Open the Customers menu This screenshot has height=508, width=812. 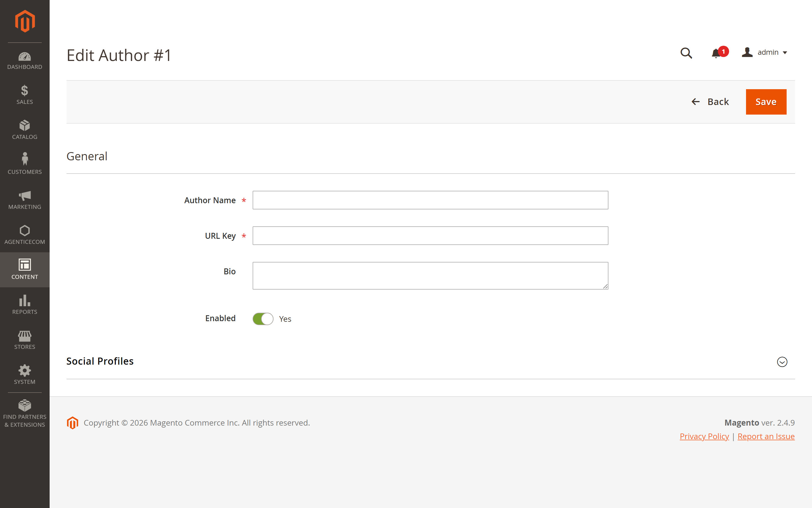click(25, 165)
